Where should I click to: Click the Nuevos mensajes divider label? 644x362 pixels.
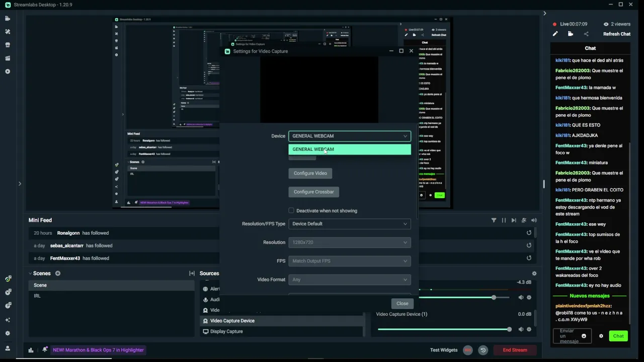(590, 296)
